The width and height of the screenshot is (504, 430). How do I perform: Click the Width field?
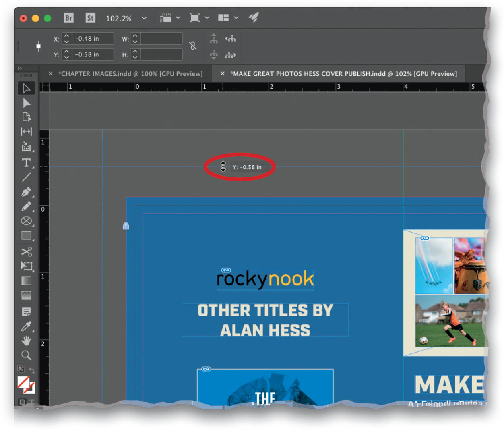pyautogui.click(x=161, y=39)
